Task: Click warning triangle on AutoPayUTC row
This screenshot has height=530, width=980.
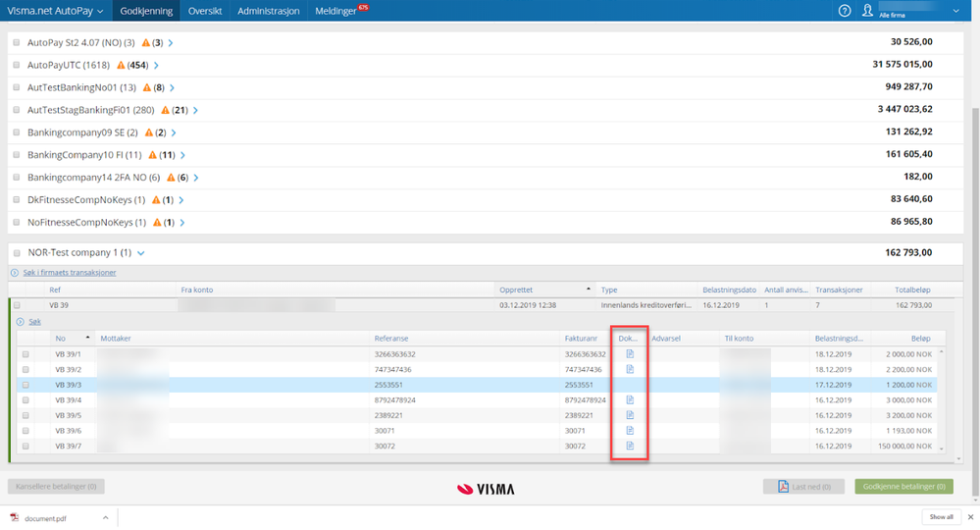Action: point(121,65)
